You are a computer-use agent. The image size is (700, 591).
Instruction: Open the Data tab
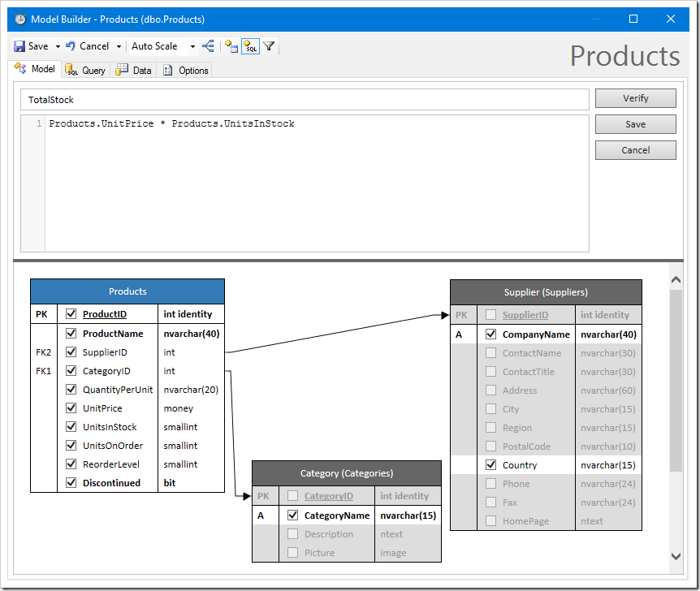pos(133,70)
